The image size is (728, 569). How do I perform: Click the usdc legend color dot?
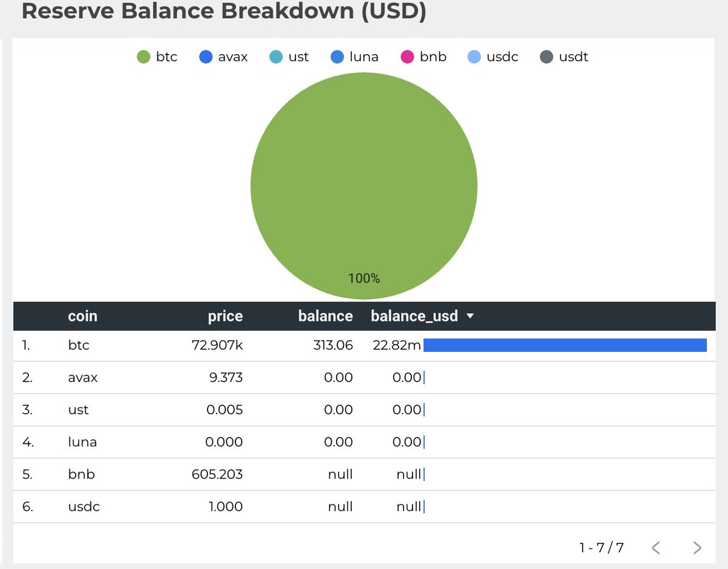pyautogui.click(x=474, y=57)
